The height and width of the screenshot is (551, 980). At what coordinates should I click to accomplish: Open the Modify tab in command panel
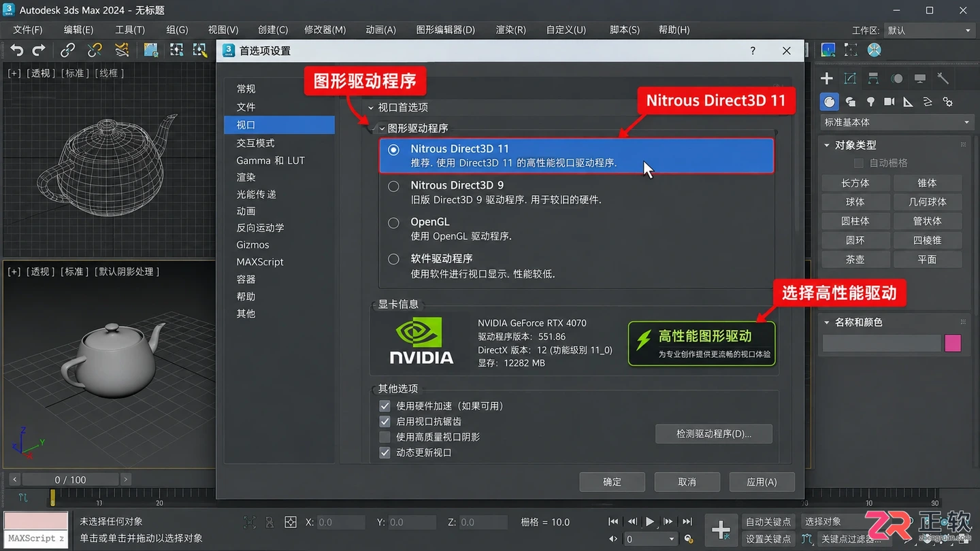click(850, 78)
